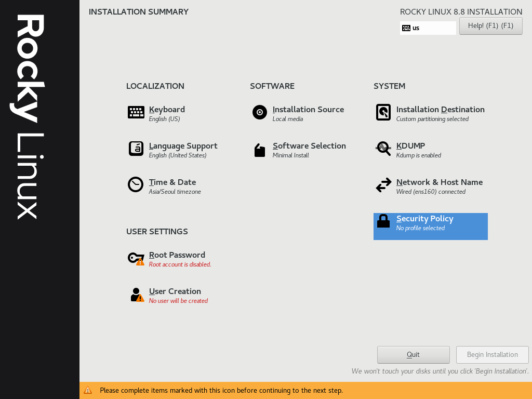This screenshot has height=399, width=532.
Task: Open the Language Support icon
Action: [x=136, y=149]
